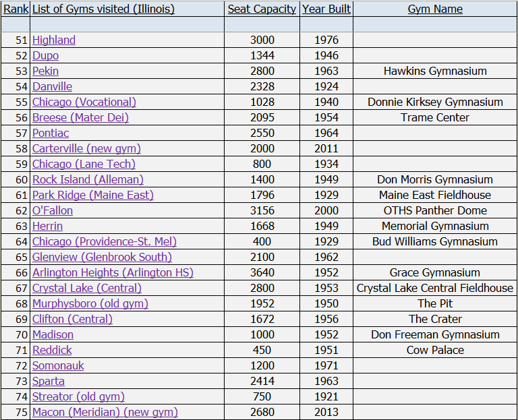Open the Madison gym link
518x420 pixels.
click(53, 335)
